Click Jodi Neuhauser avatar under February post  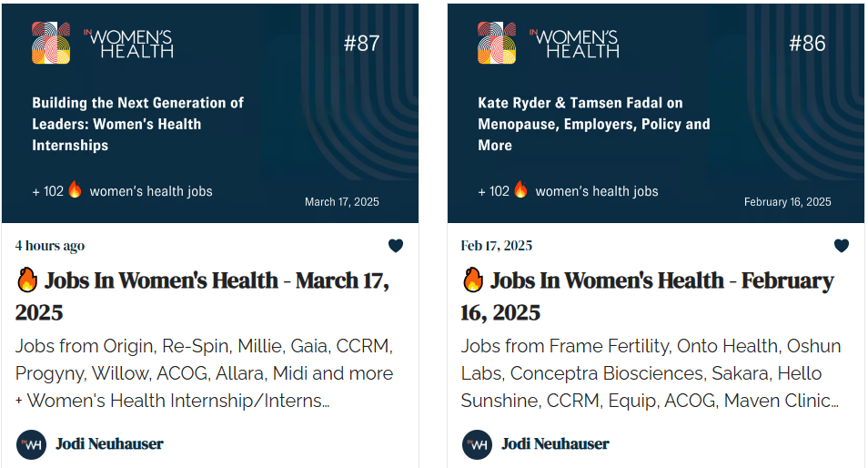point(477,444)
